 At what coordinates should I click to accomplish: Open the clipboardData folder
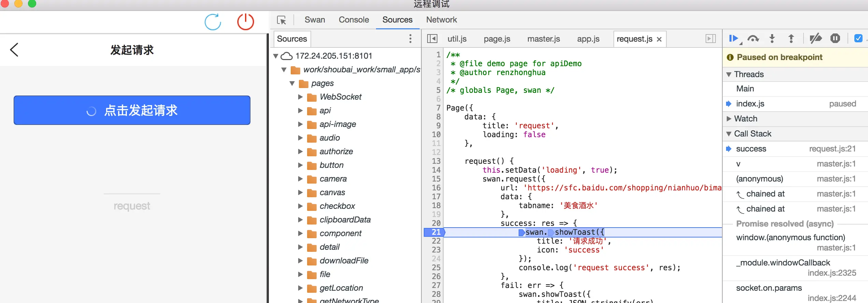(345, 220)
